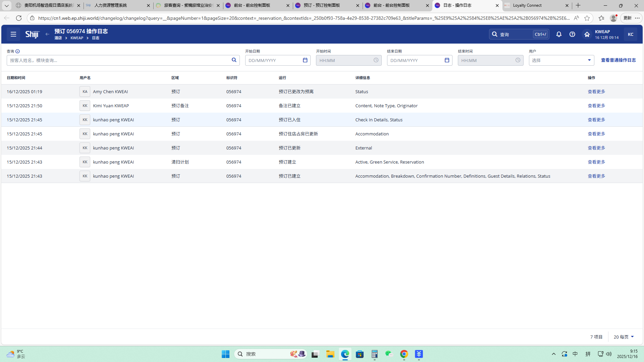Screen dimensions: 644x362
Task: Open the notifications bell
Action: [x=559, y=34]
